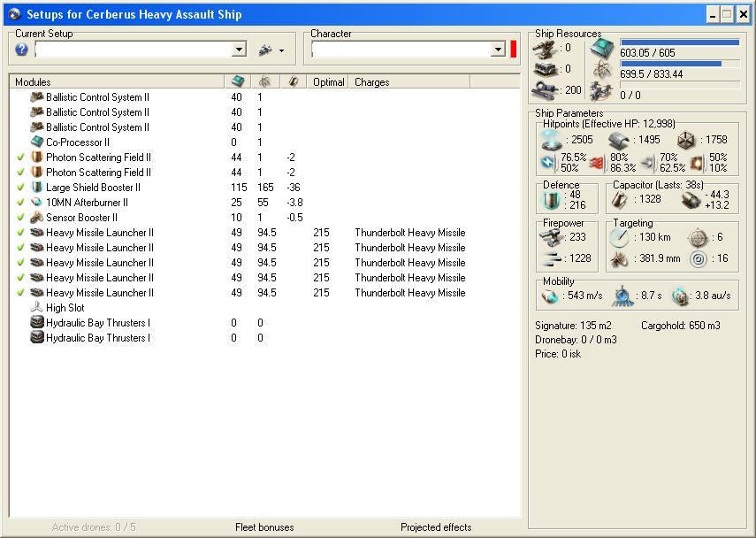Toggle the third Heavy Missile Launcher II checkmark
756x538 pixels.
coord(20,263)
